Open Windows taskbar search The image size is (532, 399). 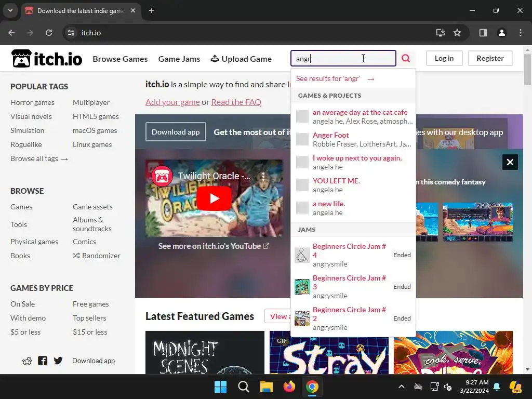coord(244,387)
